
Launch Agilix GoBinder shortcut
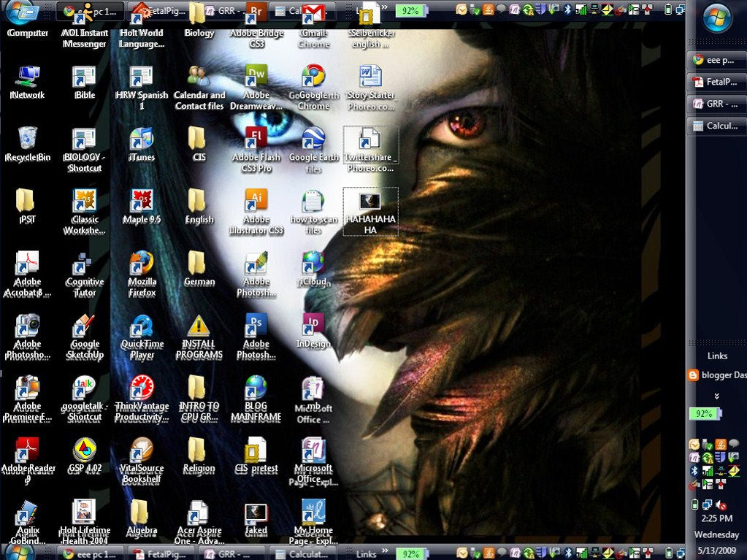27,523
